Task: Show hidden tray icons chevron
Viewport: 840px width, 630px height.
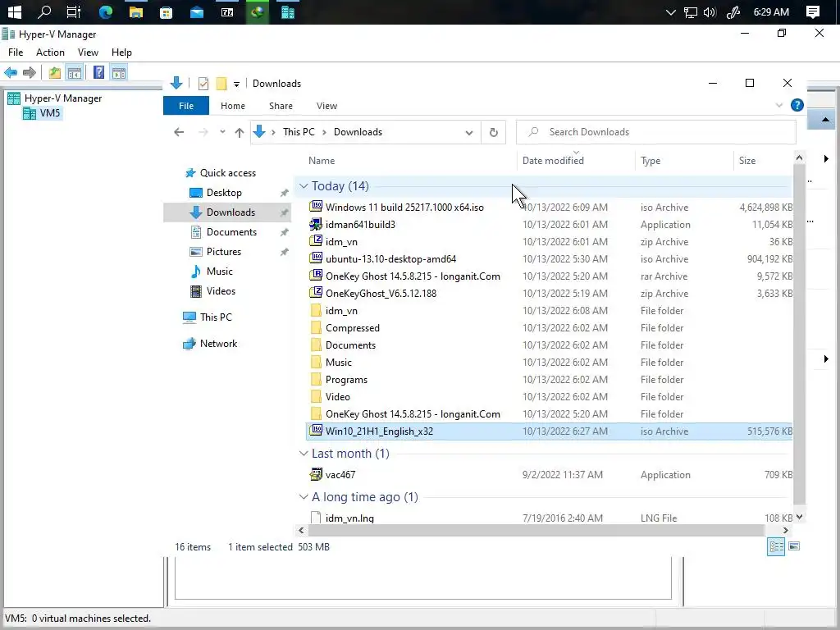Action: tap(670, 11)
